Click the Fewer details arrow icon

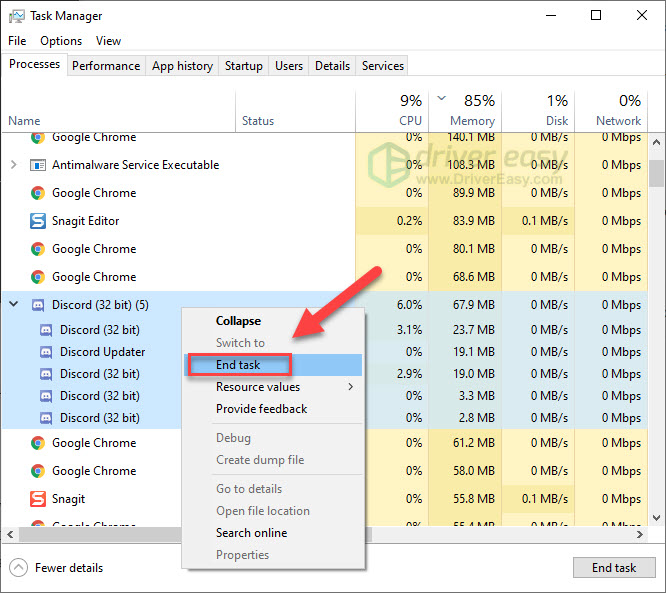[18, 568]
